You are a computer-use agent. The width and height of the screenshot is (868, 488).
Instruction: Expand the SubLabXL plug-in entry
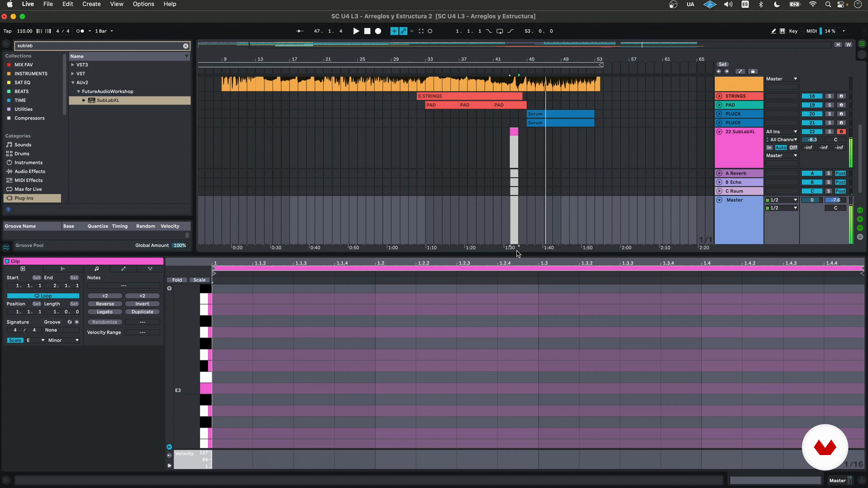point(84,100)
